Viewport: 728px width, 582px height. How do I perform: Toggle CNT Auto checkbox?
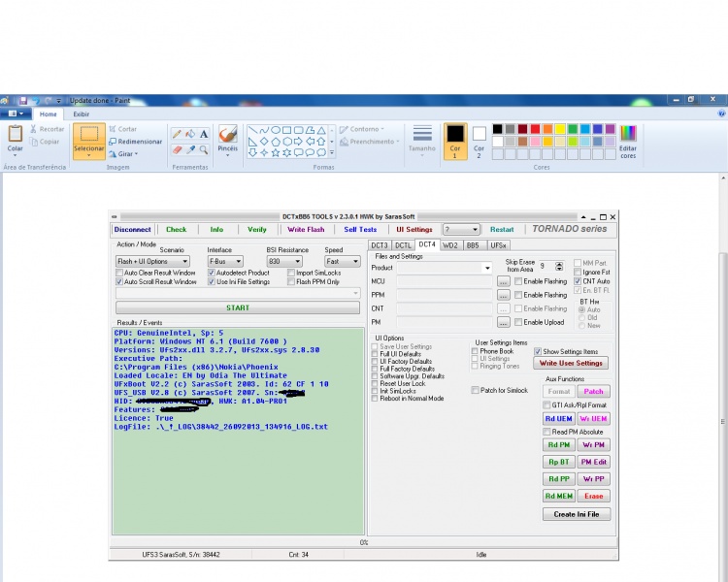tap(578, 281)
